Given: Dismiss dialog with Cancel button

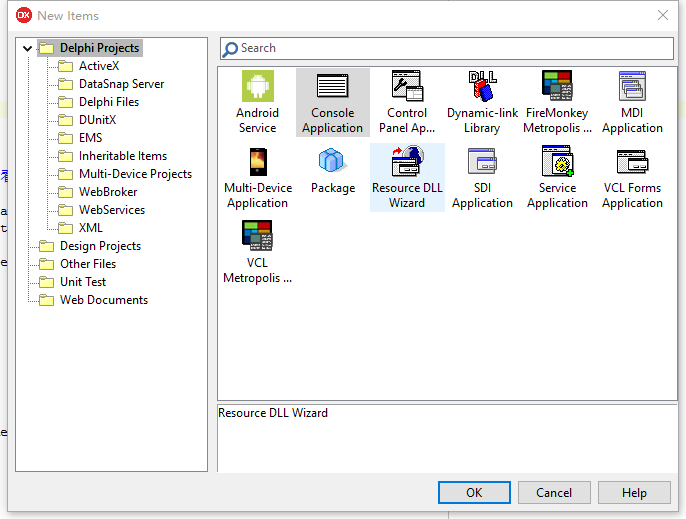Looking at the screenshot, I should (554, 493).
